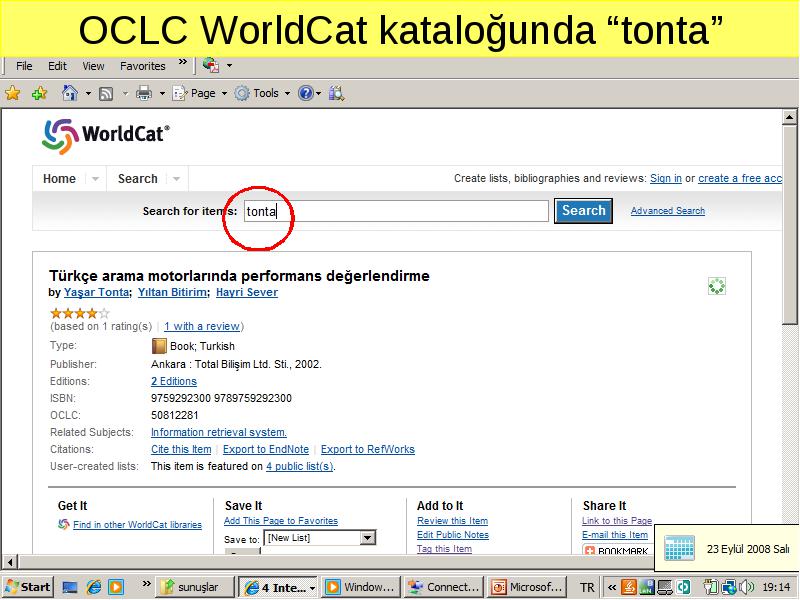Click the calendar icon in date tooltip

click(x=679, y=548)
